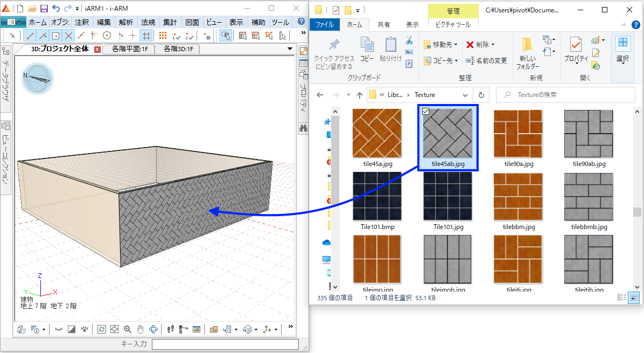Activate the pan hand tool
644x353 pixels.
(140, 329)
